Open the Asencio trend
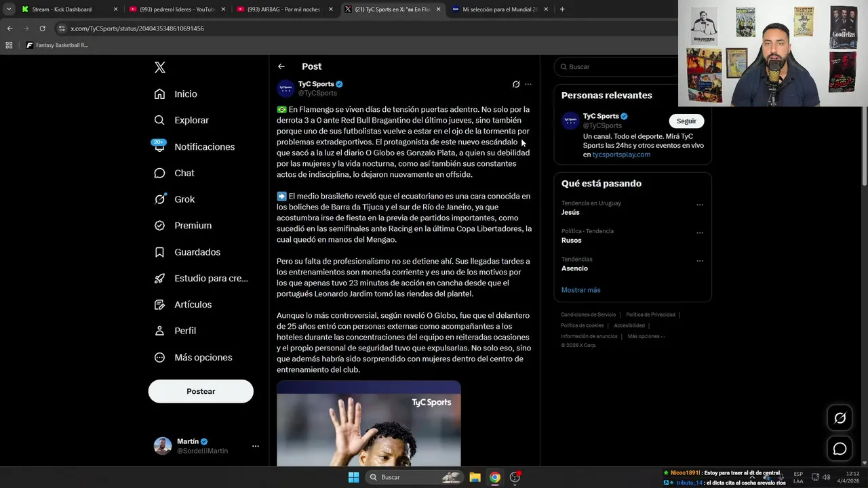The width and height of the screenshot is (868, 488). click(574, 268)
